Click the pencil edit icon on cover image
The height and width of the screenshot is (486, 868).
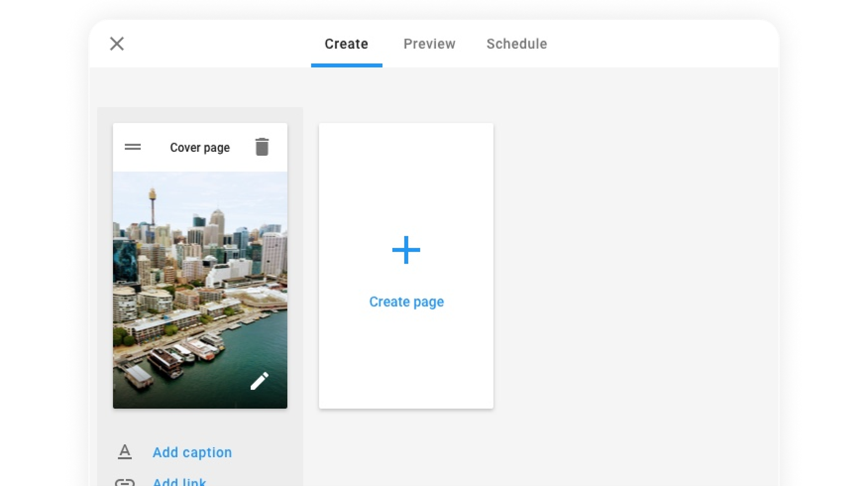(x=259, y=381)
